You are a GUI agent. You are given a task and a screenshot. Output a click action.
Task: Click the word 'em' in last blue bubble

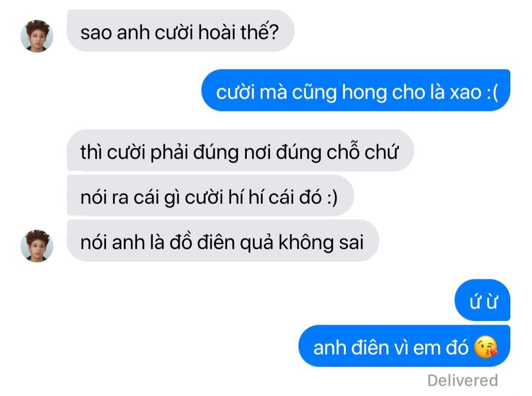point(432,348)
